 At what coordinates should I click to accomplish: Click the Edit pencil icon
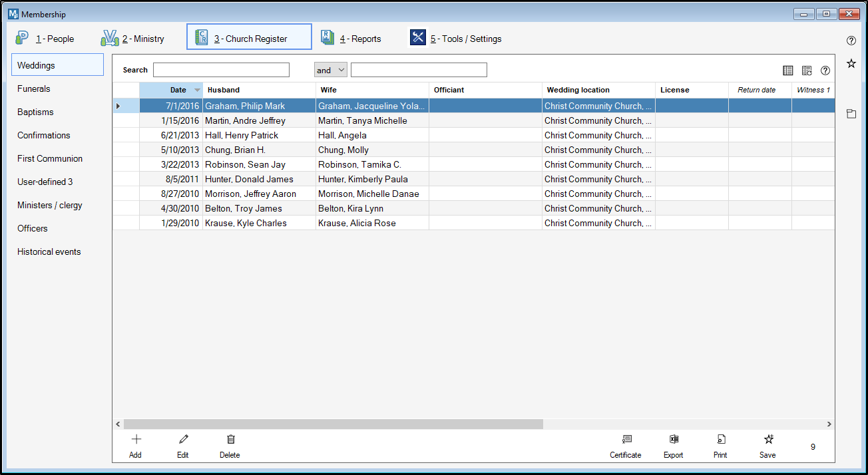coord(183,440)
